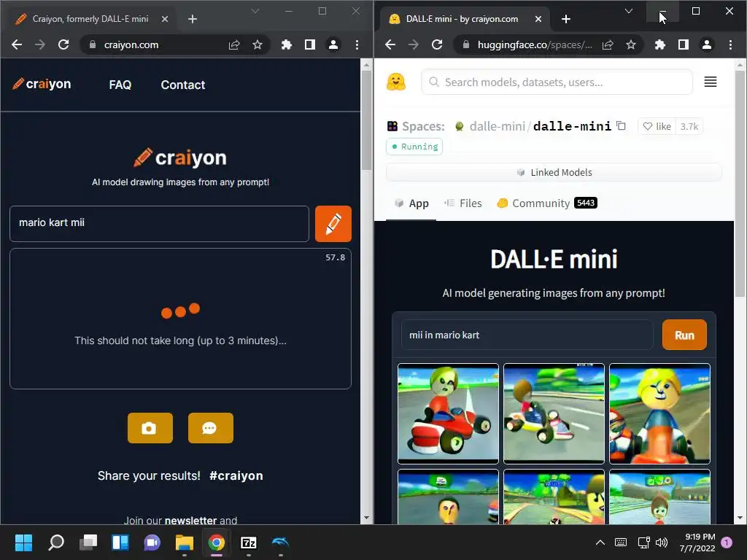Open the side panel in the Hugging Face browser window
The image size is (747, 560).
683,44
